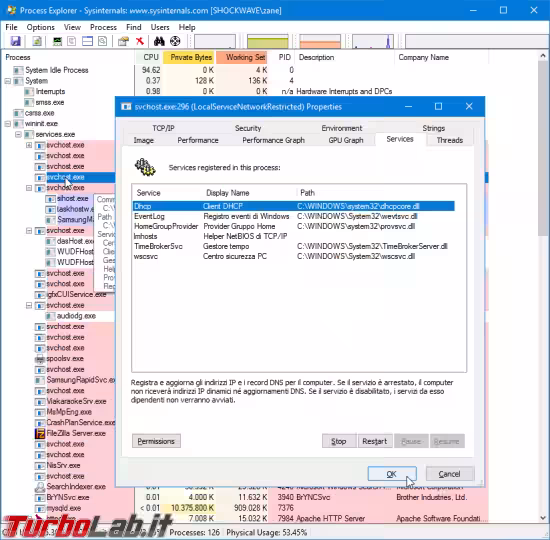Switch to the Strings tab
This screenshot has width=550, height=540.
(434, 128)
